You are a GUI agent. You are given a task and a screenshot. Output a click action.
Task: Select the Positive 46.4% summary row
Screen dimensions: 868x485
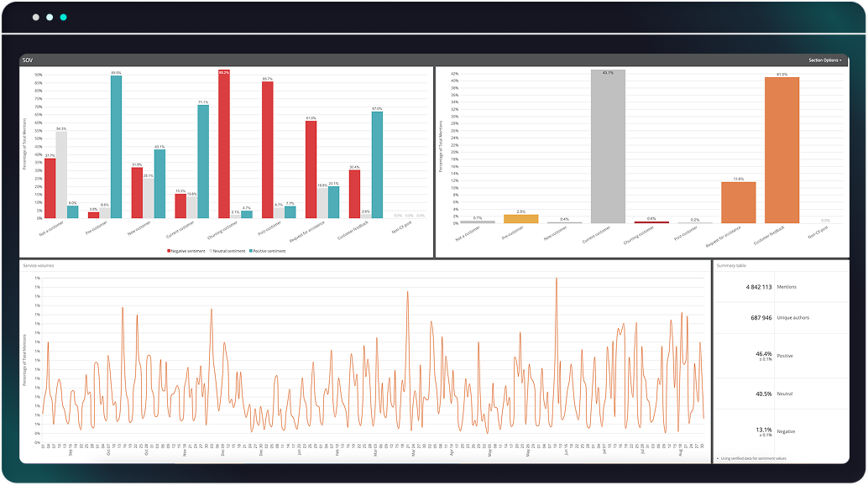(x=781, y=356)
